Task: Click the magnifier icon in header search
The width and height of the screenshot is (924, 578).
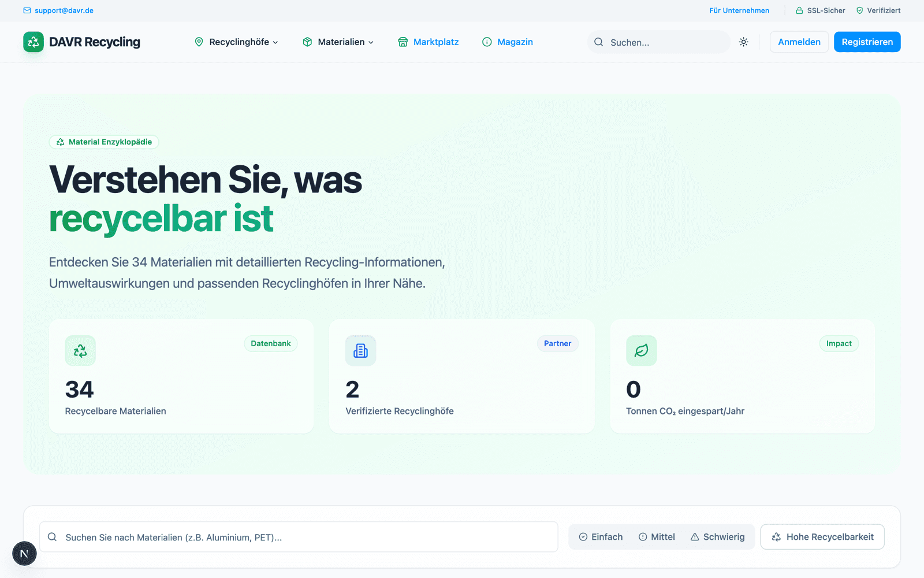Action: pos(599,42)
